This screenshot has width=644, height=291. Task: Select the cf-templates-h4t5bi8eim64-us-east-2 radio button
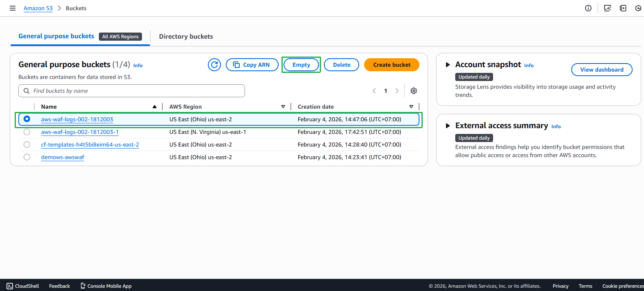[27, 144]
